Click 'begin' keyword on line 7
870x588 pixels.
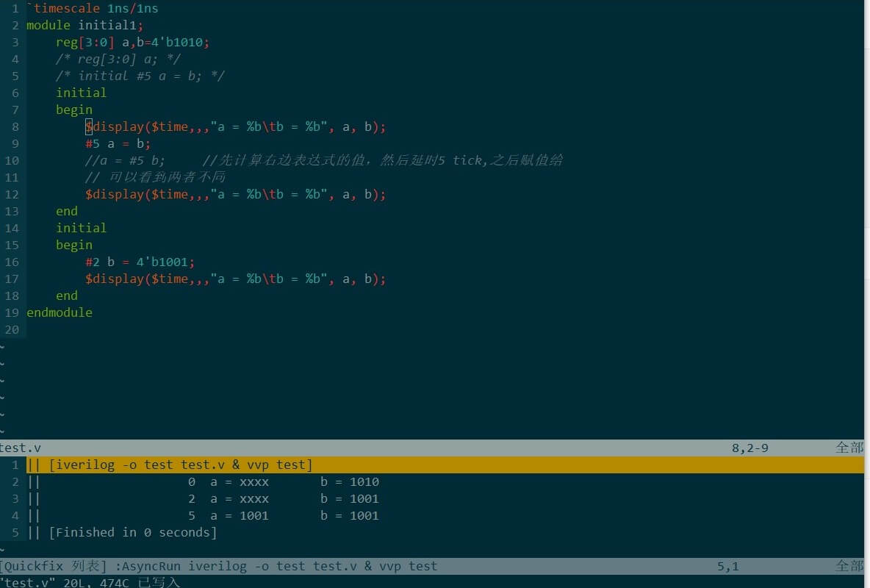[x=74, y=110]
